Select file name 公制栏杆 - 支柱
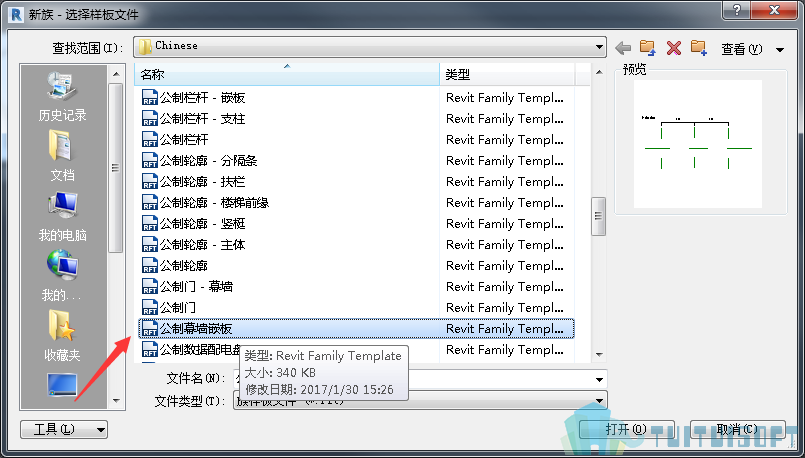This screenshot has width=805, height=458. [202, 119]
